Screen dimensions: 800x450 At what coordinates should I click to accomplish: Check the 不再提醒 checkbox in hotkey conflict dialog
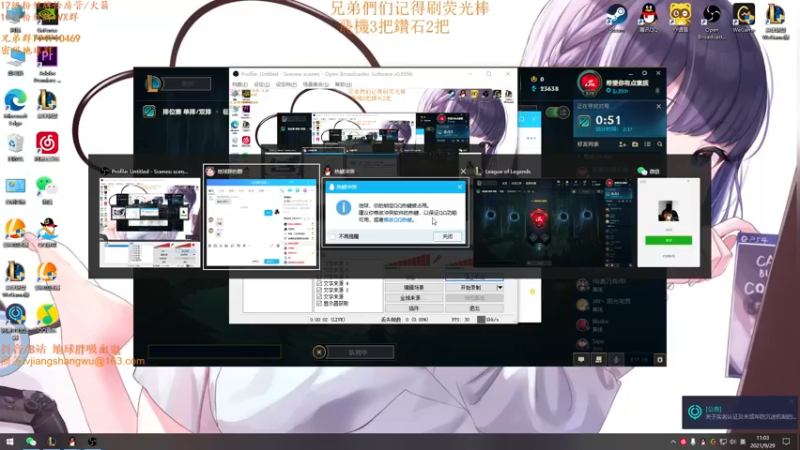[x=333, y=236]
